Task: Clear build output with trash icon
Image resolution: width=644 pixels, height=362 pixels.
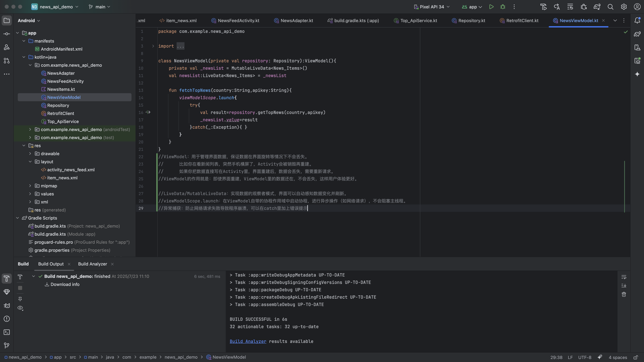Action: tap(624, 294)
